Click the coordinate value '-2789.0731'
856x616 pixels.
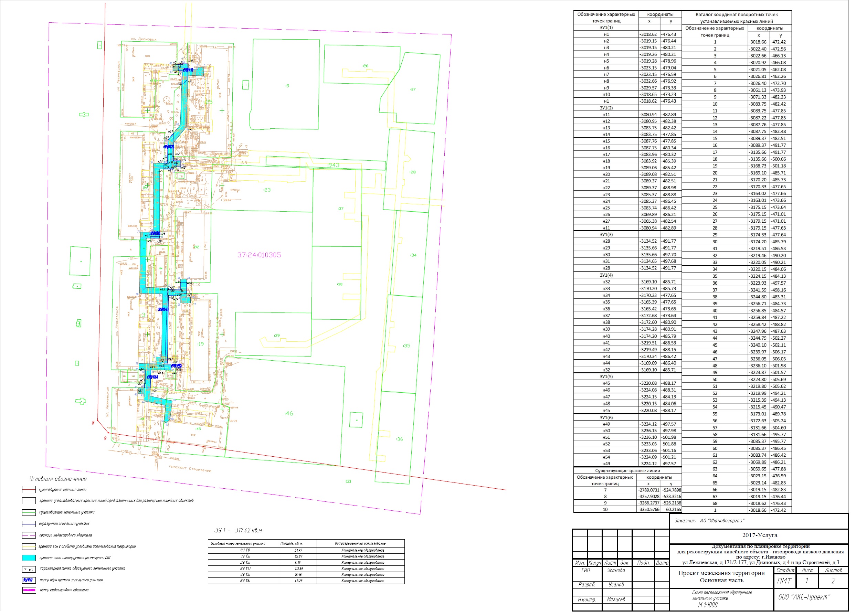(x=649, y=490)
